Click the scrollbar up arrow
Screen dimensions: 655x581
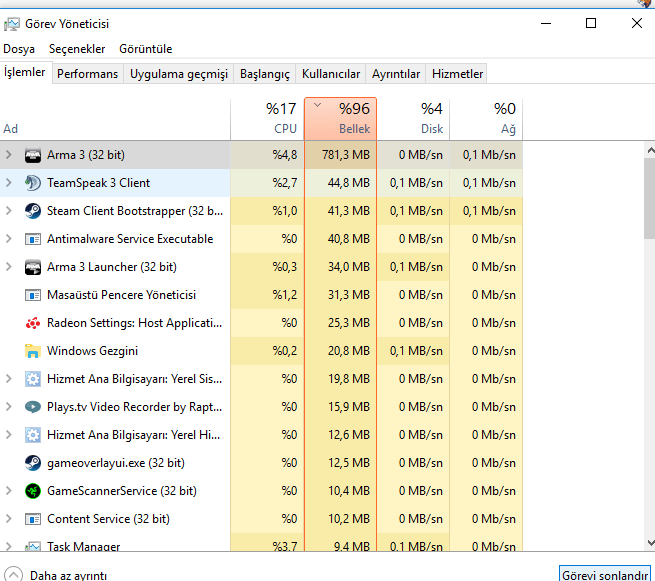[x=650, y=150]
